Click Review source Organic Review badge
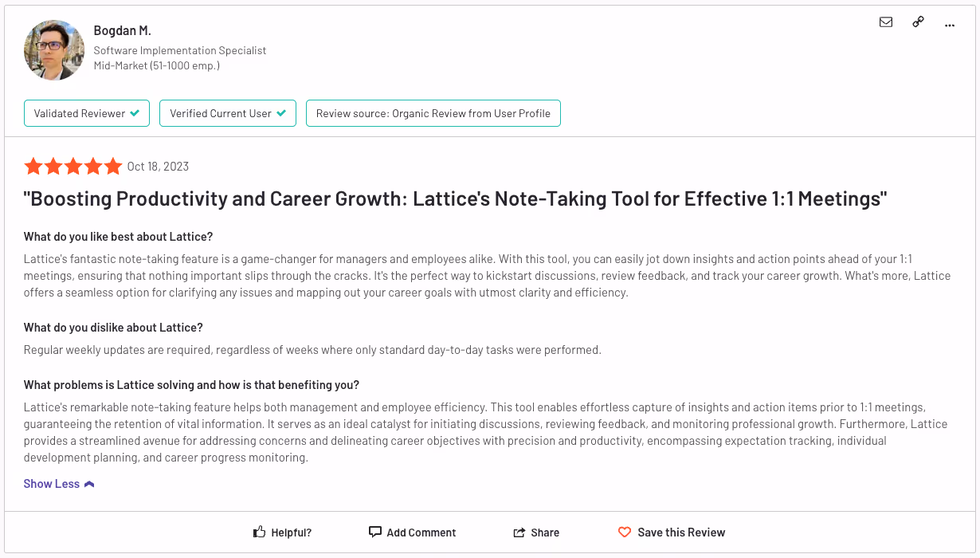Image resolution: width=980 pixels, height=558 pixels. pos(433,113)
